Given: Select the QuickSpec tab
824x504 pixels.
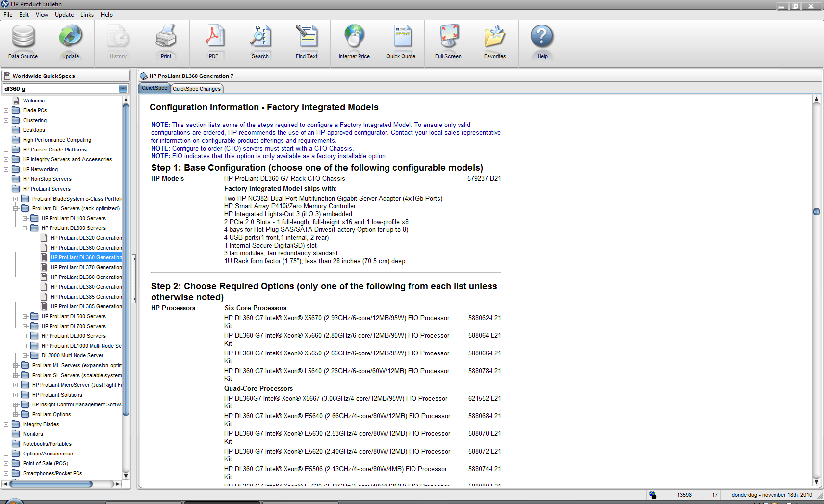Looking at the screenshot, I should 154,88.
